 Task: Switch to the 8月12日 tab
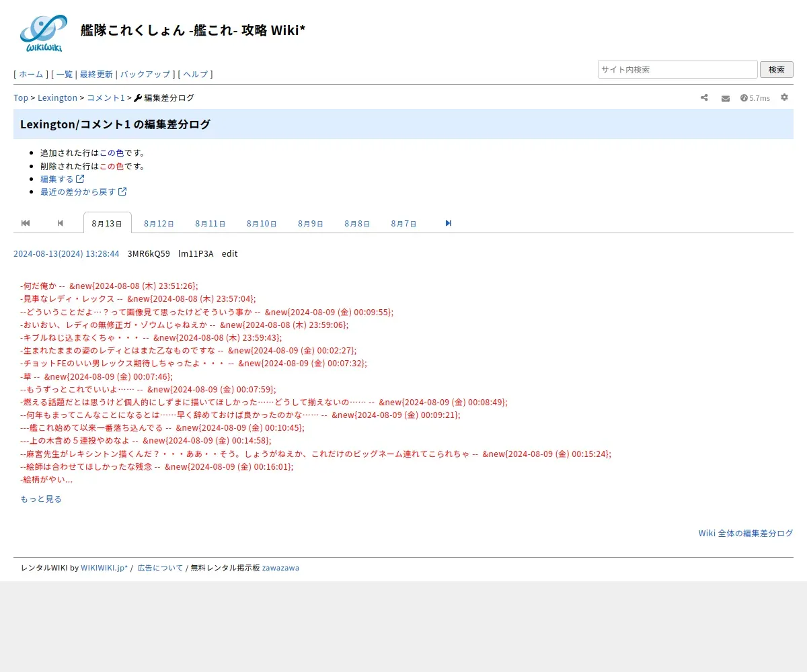(x=159, y=224)
